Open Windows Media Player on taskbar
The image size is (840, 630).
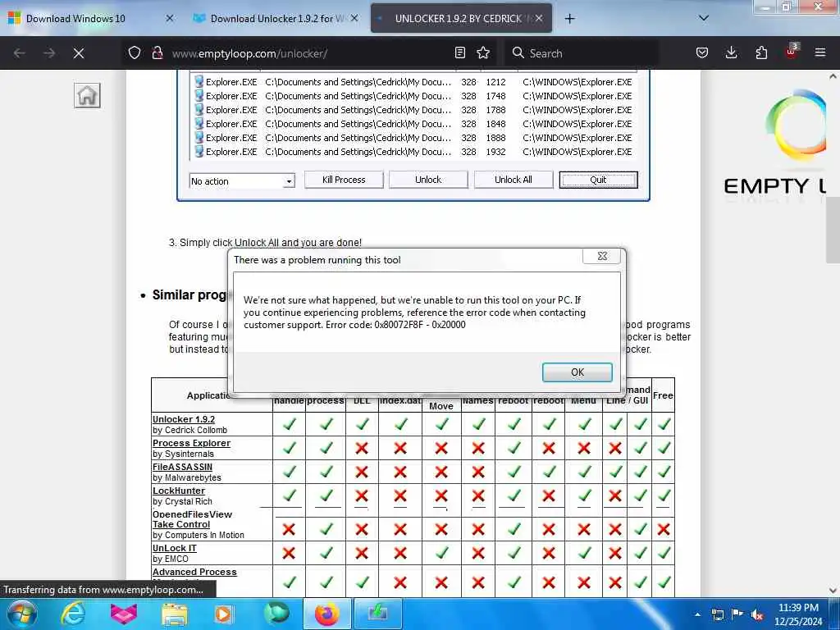coord(224,614)
